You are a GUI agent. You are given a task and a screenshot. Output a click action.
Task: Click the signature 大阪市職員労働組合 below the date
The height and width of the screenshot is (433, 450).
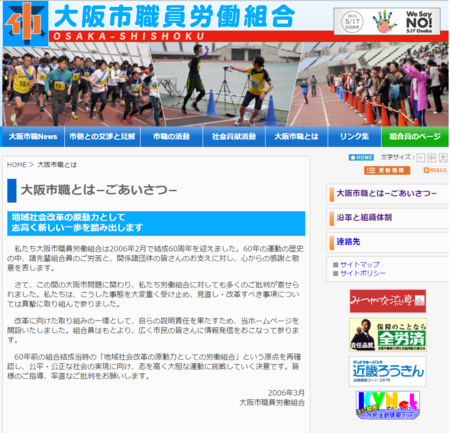point(272,403)
